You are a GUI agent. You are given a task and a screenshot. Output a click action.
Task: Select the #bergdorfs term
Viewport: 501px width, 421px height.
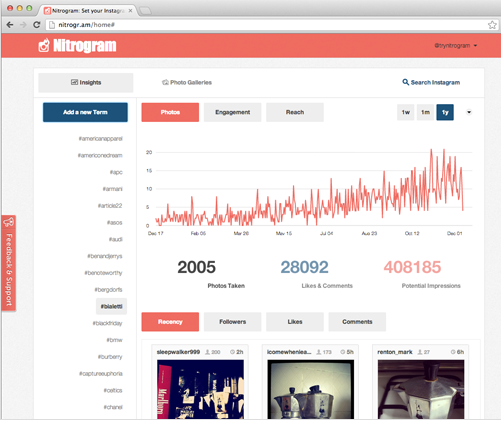pos(108,290)
